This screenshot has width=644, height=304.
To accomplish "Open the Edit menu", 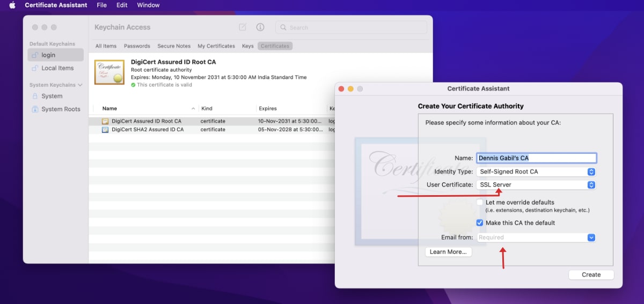I will tap(122, 5).
